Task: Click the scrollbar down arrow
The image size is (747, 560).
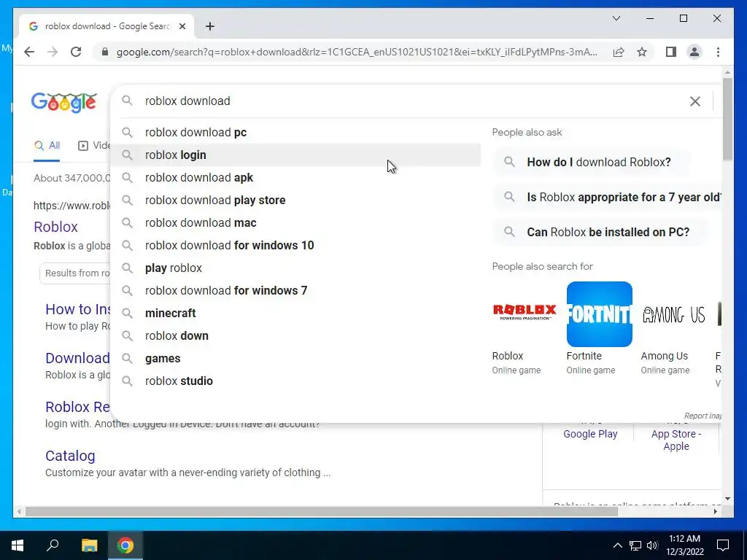Action: pyautogui.click(x=727, y=499)
